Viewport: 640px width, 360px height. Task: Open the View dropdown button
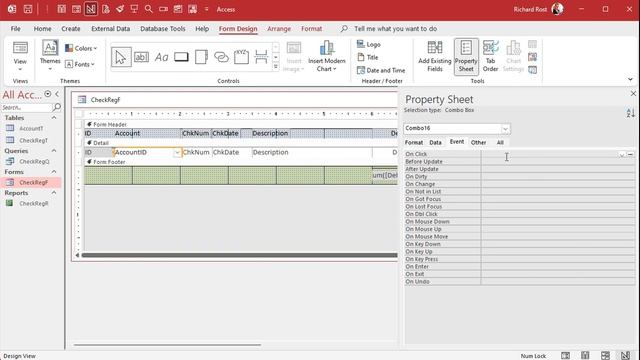coord(20,56)
